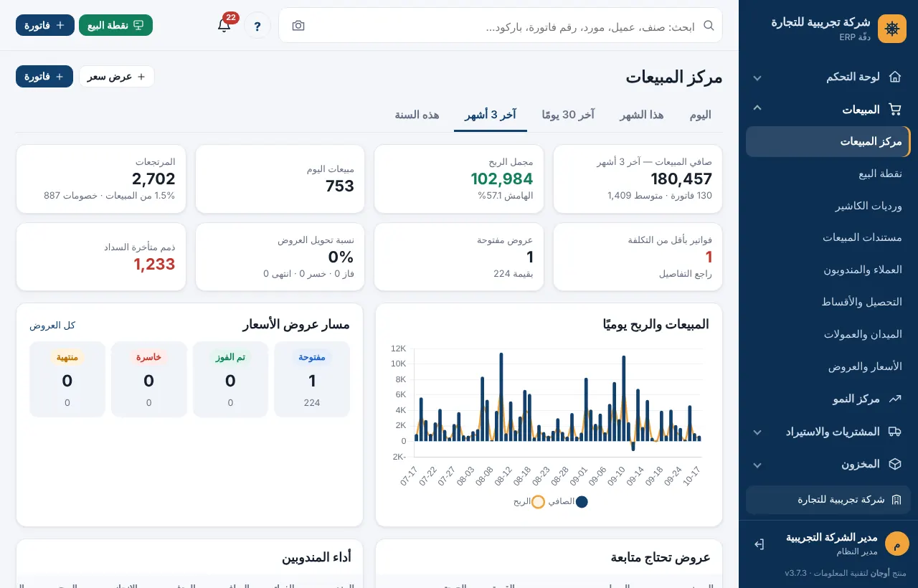918x588 pixels.
Task: Click the search magnifier icon
Action: coord(709,25)
